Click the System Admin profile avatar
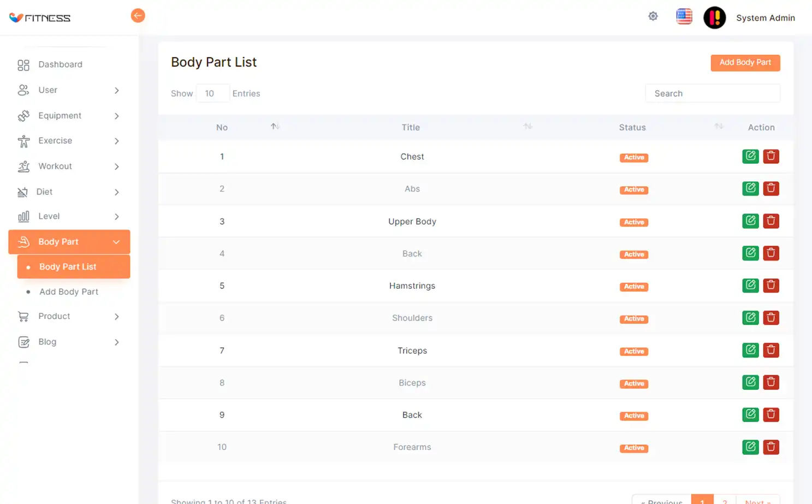 [x=714, y=17]
